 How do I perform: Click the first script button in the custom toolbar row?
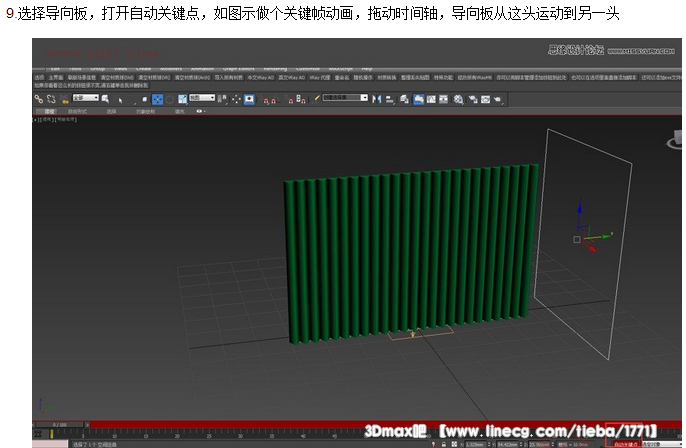[x=39, y=77]
